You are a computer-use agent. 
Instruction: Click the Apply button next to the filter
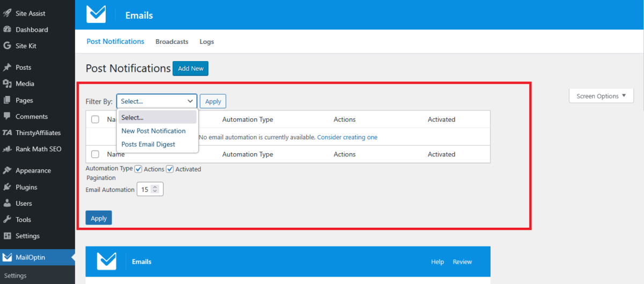pos(213,101)
